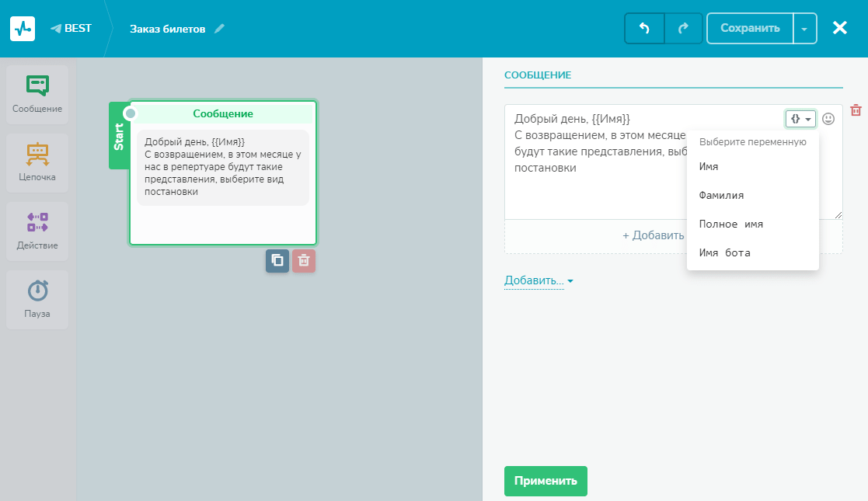868x501 pixels.
Task: Add a Действие block from sidebar
Action: point(37,231)
